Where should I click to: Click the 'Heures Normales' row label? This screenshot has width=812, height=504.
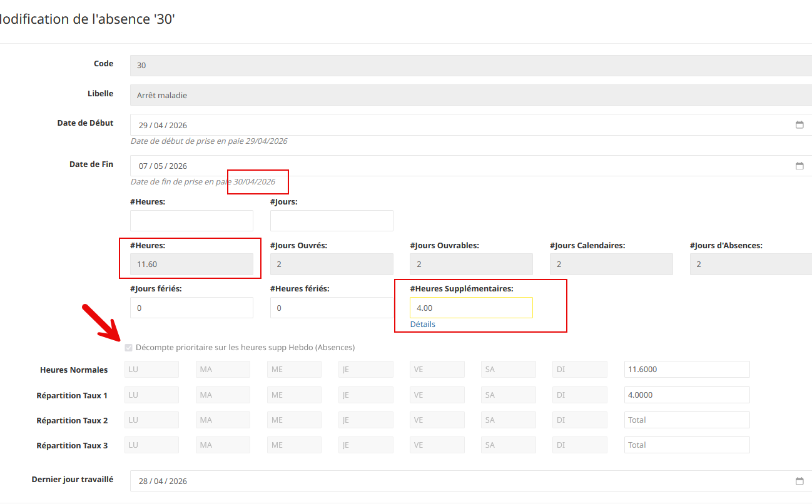point(74,370)
